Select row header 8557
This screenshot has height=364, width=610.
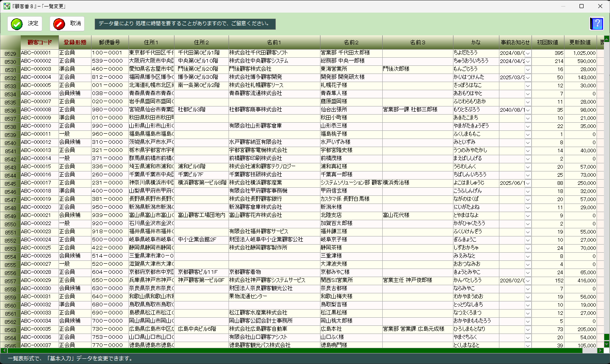[x=11, y=281]
